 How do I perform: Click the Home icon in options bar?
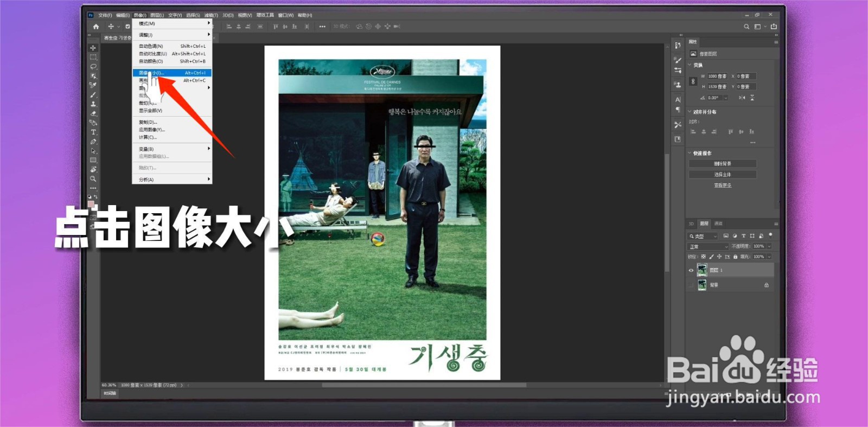[96, 26]
